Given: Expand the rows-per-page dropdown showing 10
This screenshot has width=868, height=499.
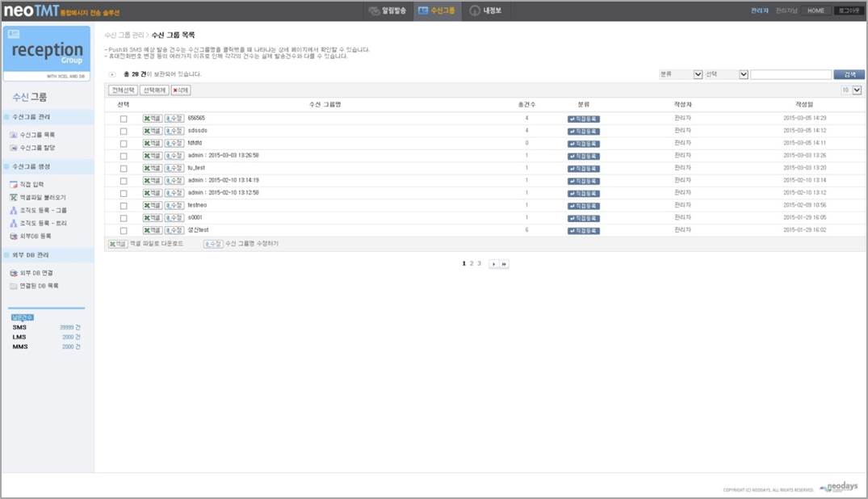Looking at the screenshot, I should pos(851,90).
